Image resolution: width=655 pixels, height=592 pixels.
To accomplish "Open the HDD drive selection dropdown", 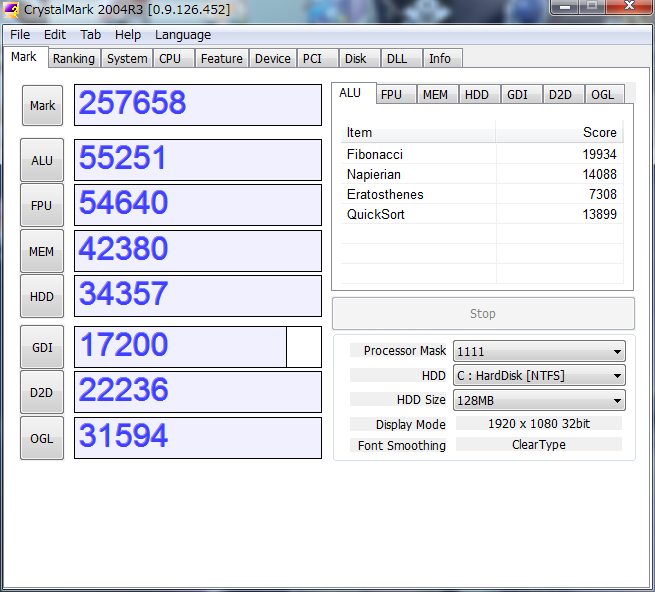I will coord(539,375).
